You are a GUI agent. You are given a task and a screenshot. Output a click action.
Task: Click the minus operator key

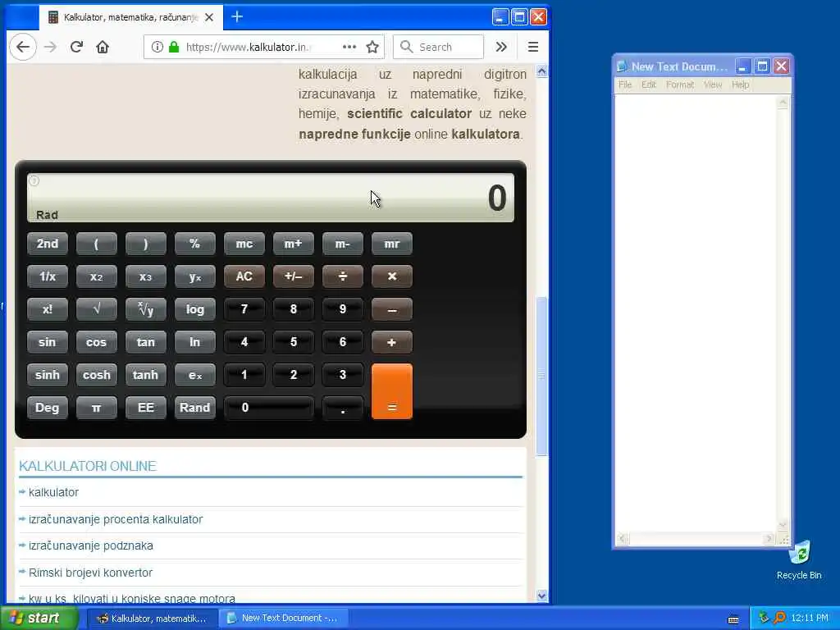pos(392,309)
